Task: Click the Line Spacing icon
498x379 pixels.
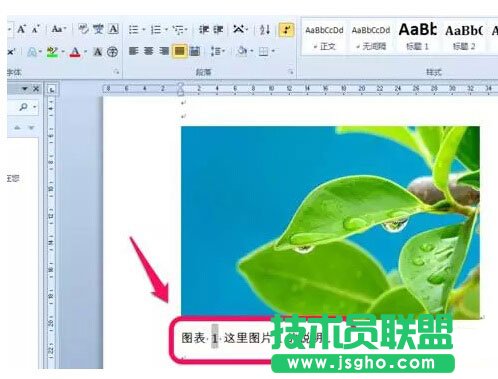Action: [218, 51]
